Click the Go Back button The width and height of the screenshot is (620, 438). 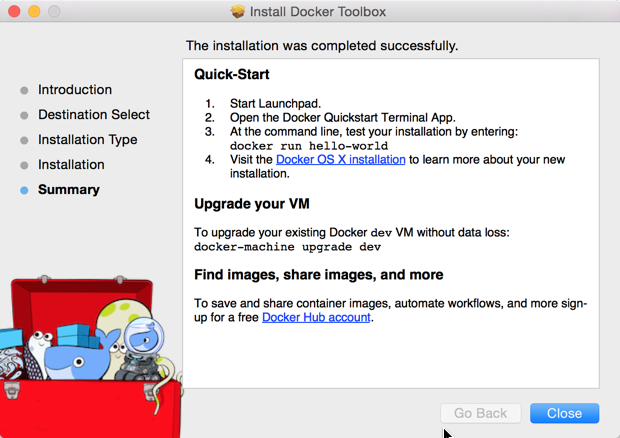481,413
